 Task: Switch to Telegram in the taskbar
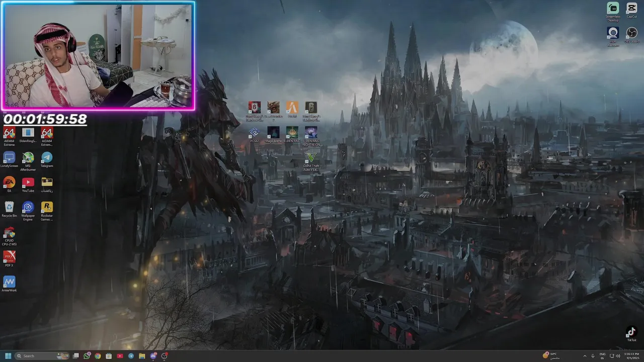pos(131,356)
